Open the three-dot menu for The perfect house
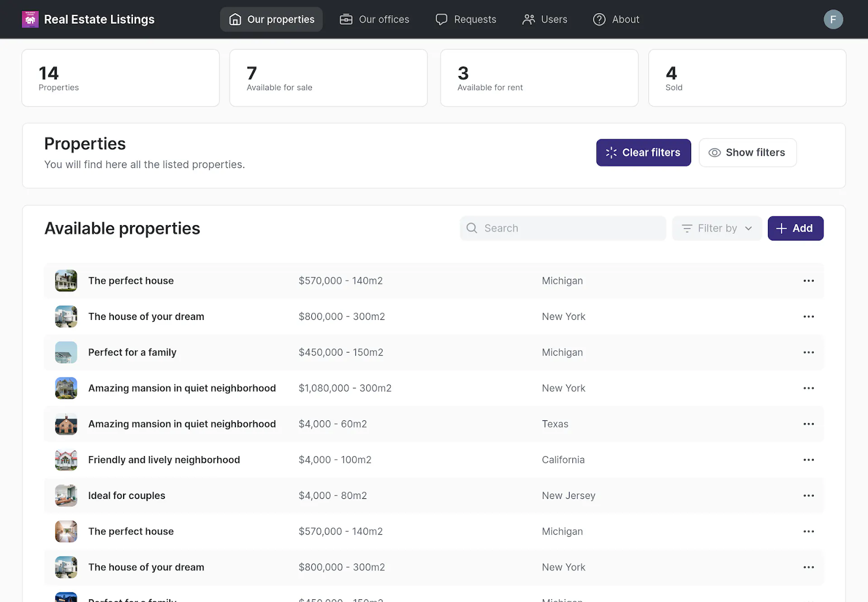 point(808,280)
